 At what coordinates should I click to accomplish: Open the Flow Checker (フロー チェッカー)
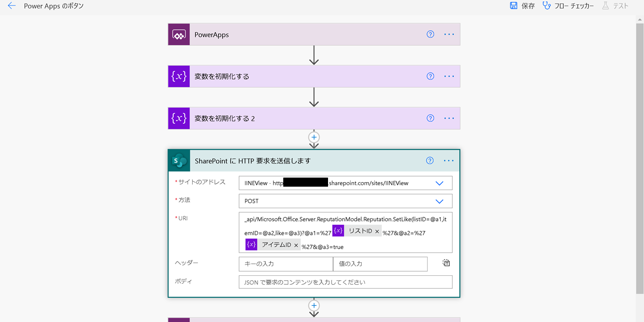(x=568, y=6)
